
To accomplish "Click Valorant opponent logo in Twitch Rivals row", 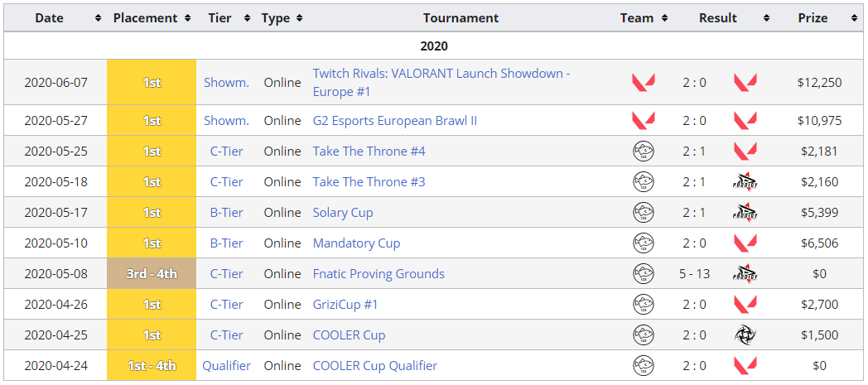I will [x=745, y=83].
